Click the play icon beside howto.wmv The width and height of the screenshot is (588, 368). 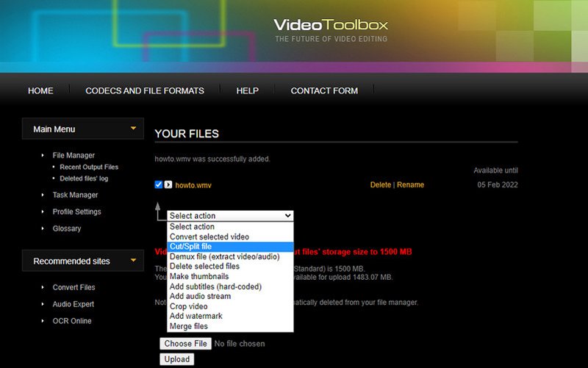(x=168, y=185)
